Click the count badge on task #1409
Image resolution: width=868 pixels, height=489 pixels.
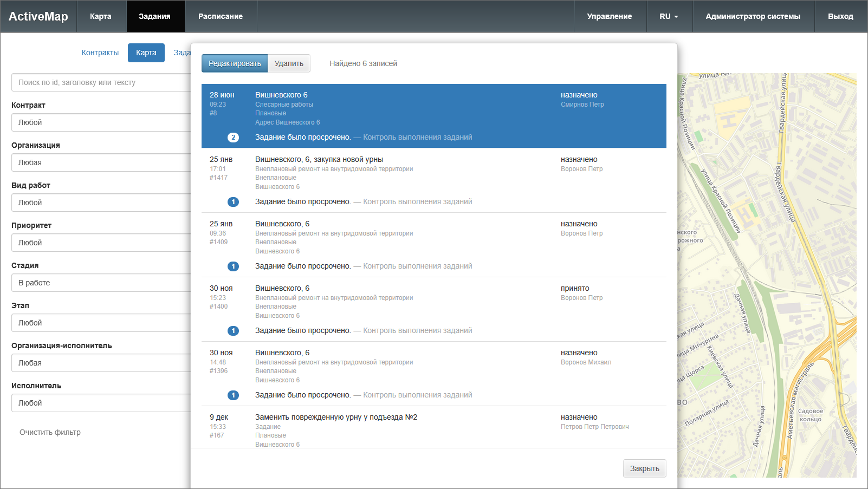pos(233,266)
